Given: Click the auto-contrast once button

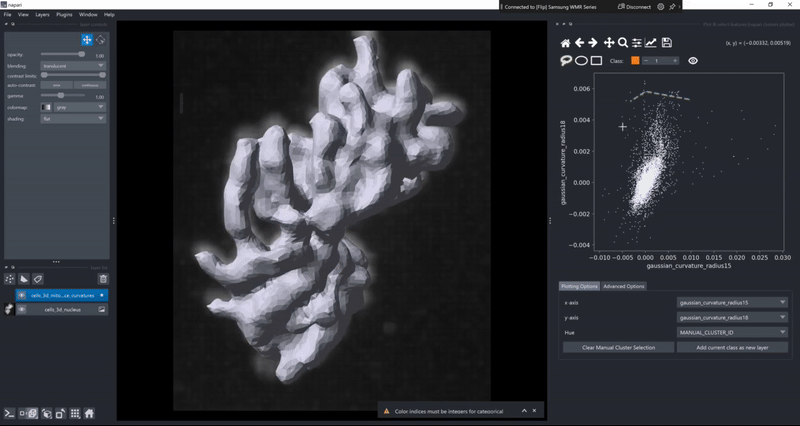Looking at the screenshot, I should pos(57,85).
